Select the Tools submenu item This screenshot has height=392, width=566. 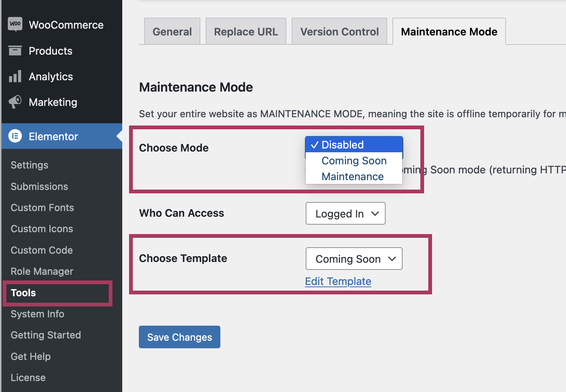coord(23,293)
